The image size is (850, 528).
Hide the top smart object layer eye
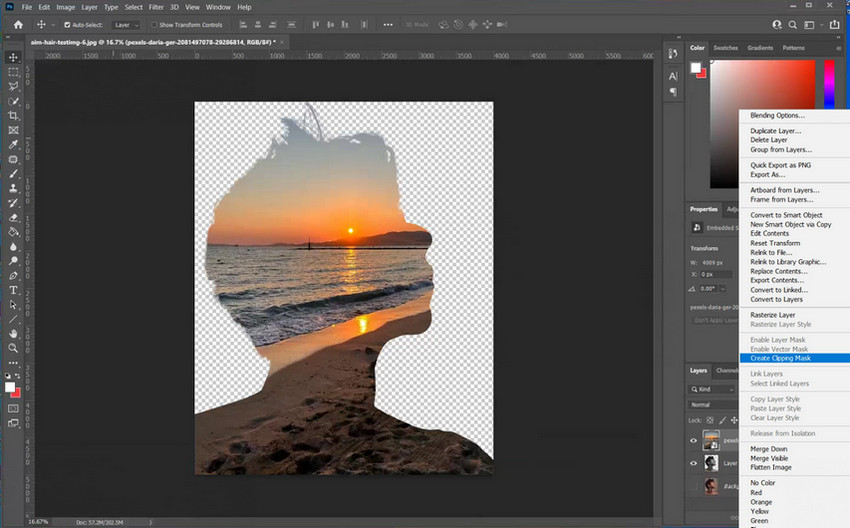[x=693, y=440]
